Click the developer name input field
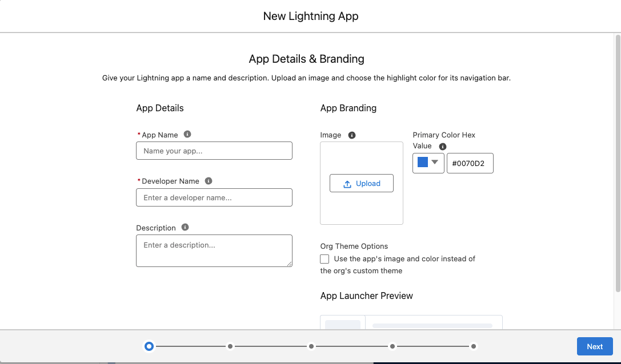This screenshot has width=621, height=364. point(214,197)
